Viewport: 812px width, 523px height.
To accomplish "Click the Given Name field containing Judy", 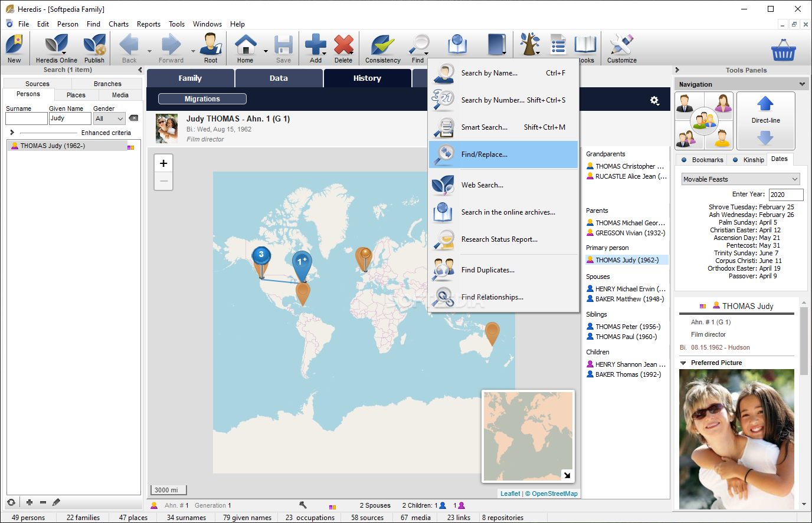I will (x=70, y=119).
